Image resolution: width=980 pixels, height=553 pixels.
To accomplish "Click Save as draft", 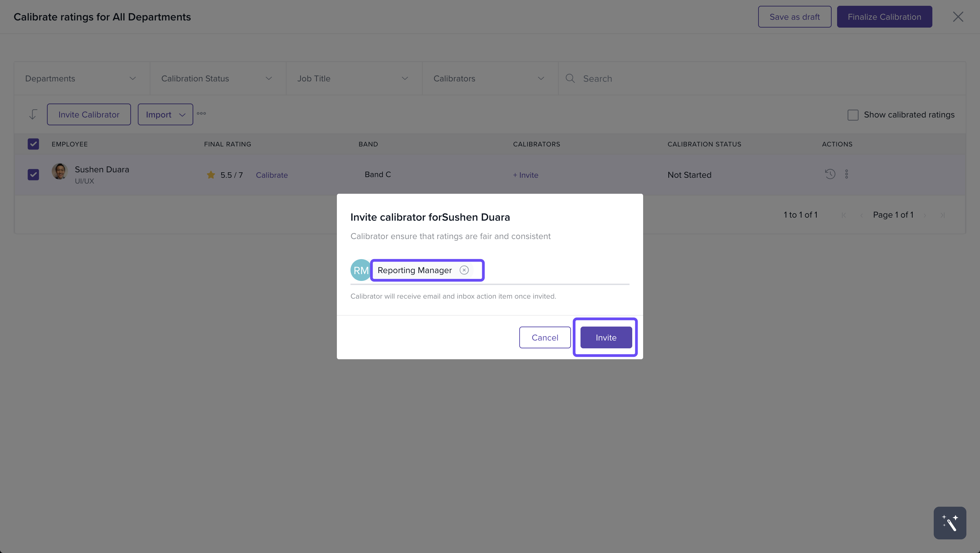I will click(794, 17).
